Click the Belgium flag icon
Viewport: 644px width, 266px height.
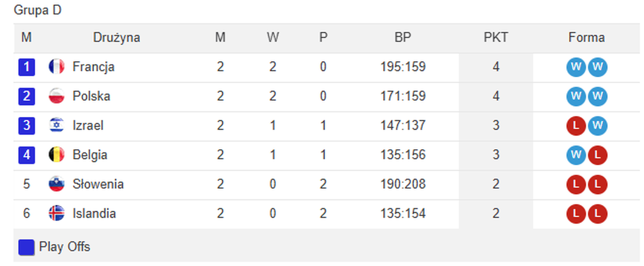(56, 155)
